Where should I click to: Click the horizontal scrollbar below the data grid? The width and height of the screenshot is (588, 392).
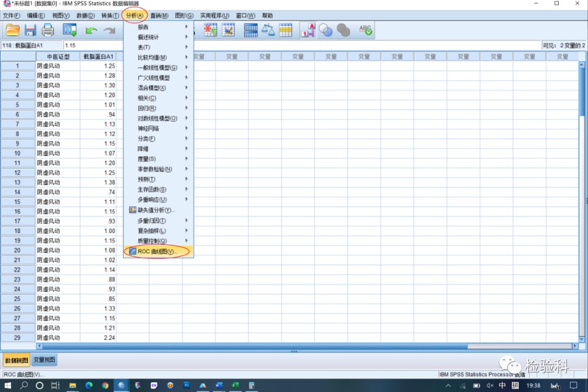(x=305, y=346)
